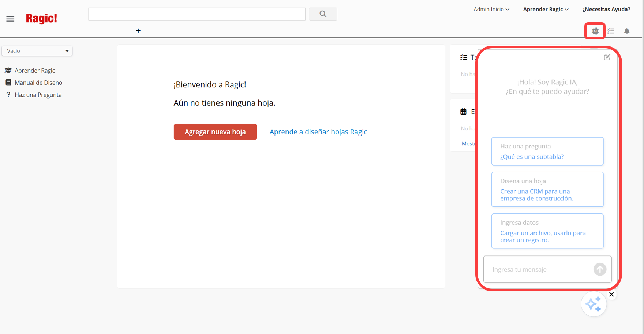Click the events widget calendar icon
The image size is (644, 334).
tap(463, 111)
